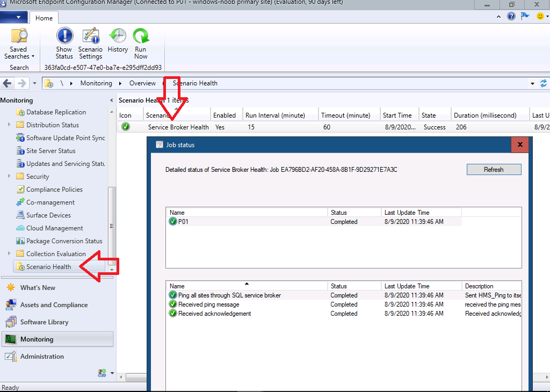Image resolution: width=550 pixels, height=392 pixels.
Task: Sort by the State column header
Action: (x=435, y=115)
